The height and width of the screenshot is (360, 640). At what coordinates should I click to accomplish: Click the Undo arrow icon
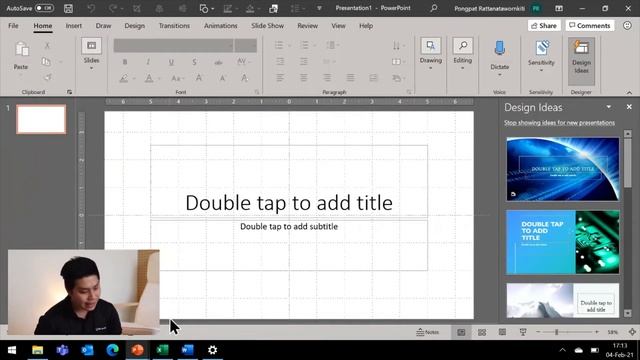point(91,8)
